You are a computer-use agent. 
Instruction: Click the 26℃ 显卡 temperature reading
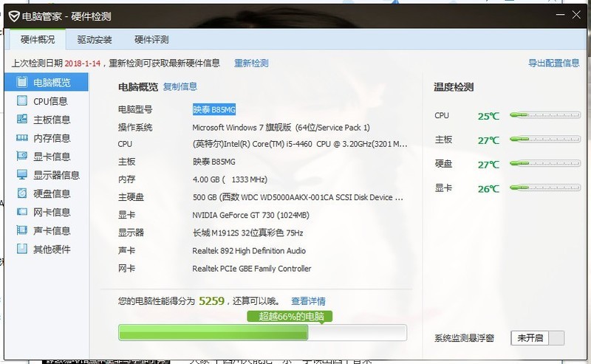tap(488, 189)
